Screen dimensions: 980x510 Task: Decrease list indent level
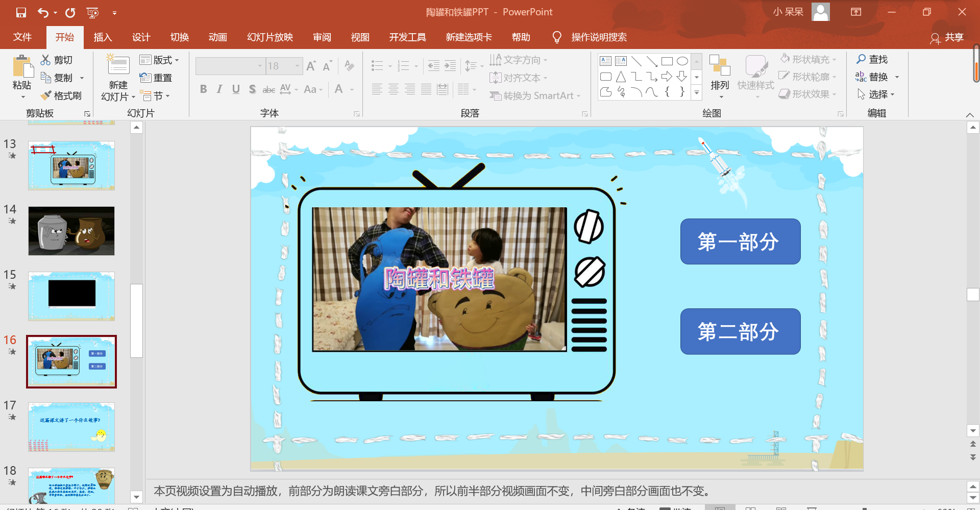tap(434, 65)
